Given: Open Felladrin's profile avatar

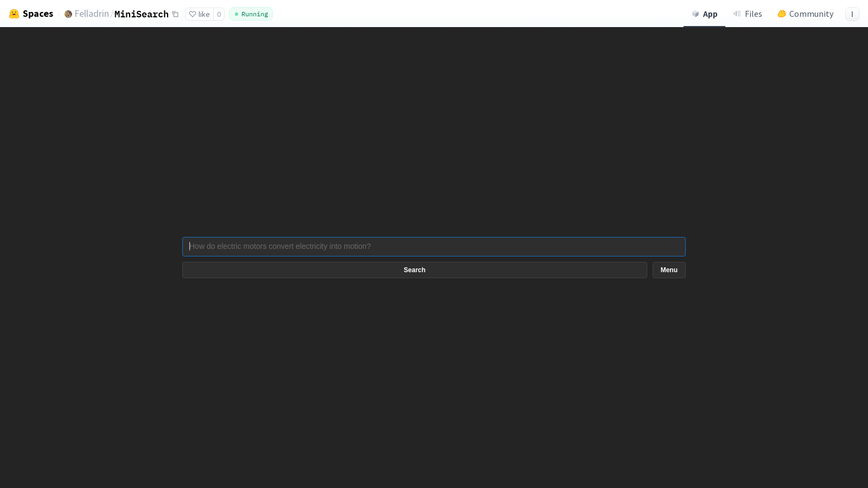Looking at the screenshot, I should [68, 14].
